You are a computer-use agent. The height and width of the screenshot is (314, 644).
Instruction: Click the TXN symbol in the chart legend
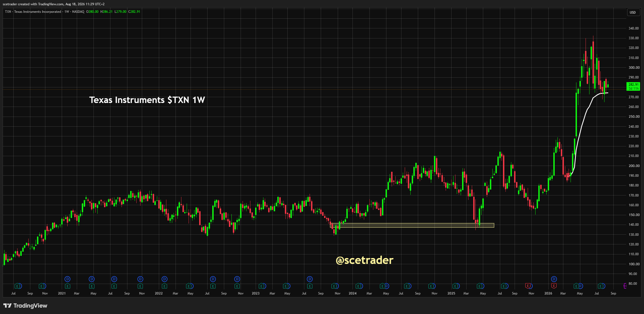coord(8,12)
